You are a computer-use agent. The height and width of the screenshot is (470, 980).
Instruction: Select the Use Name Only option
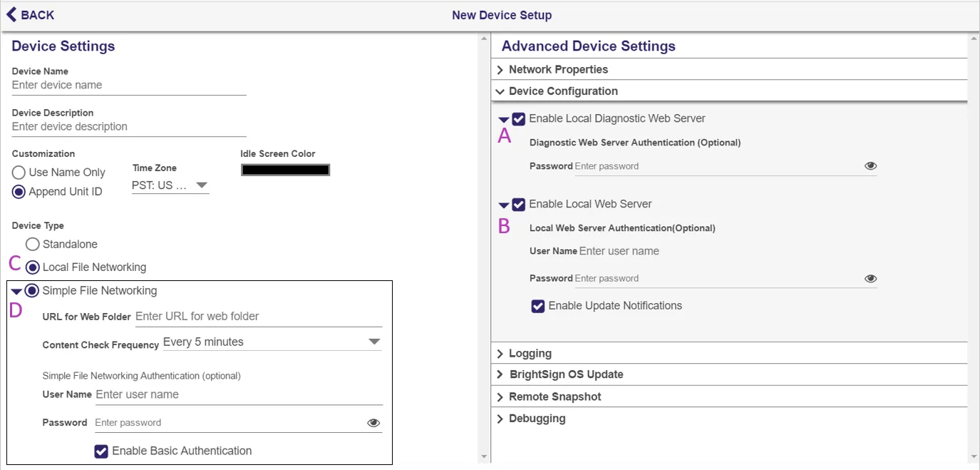[x=19, y=173]
